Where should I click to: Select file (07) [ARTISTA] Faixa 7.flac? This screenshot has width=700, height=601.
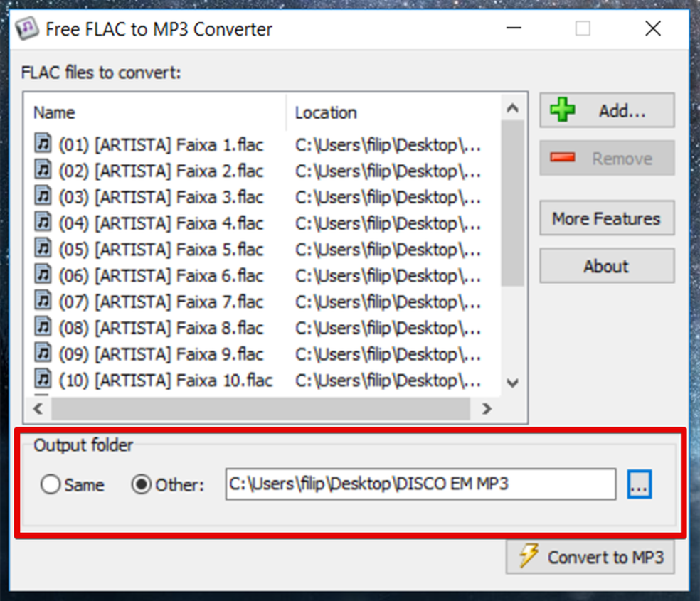tap(161, 302)
